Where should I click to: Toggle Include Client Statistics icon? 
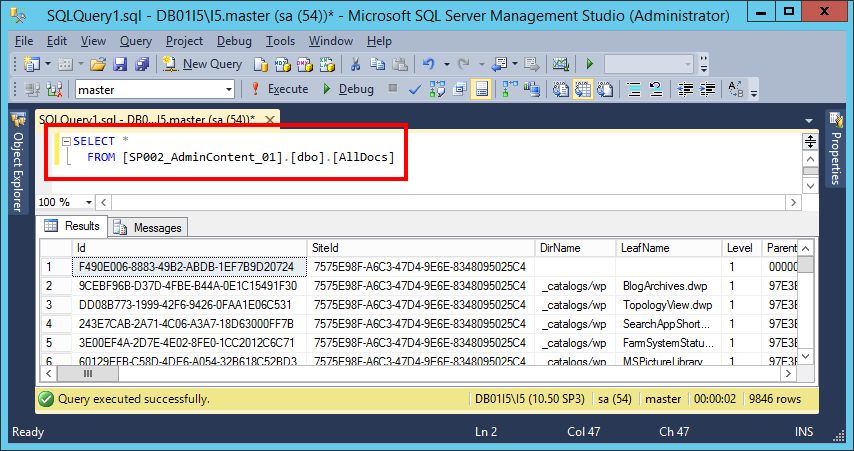click(532, 89)
